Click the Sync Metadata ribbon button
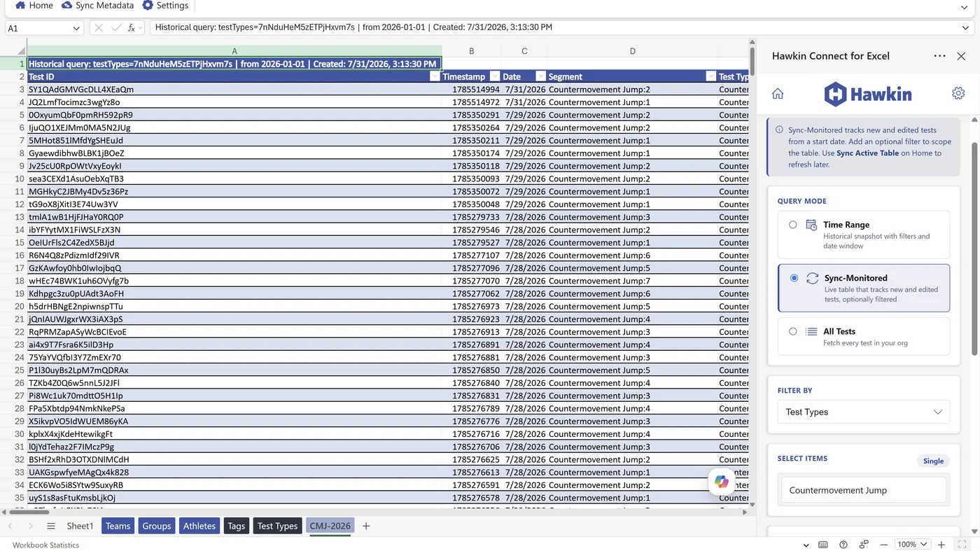Viewport: 980px width, 551px height. 97,6
